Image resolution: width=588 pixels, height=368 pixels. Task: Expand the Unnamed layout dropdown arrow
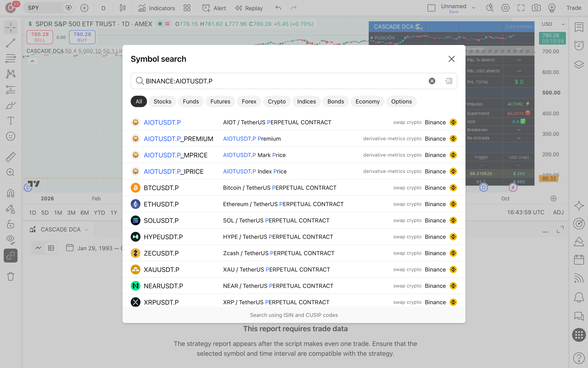point(473,8)
